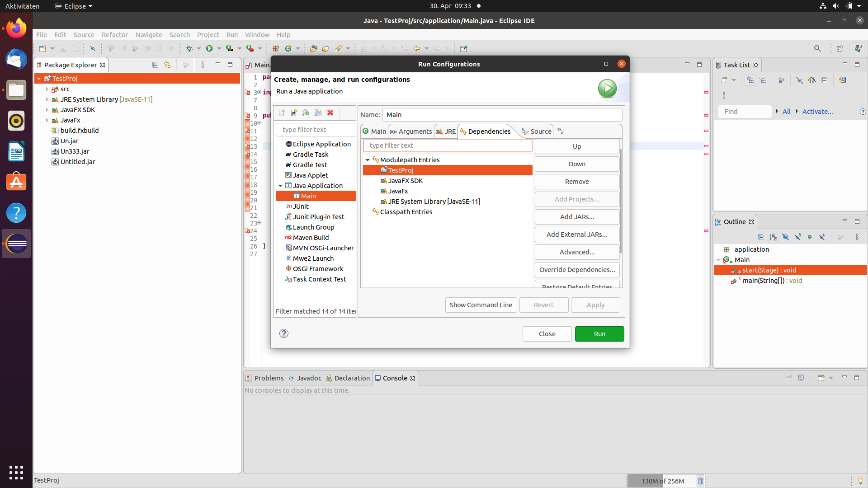Collapse Java Application configuration node
The image size is (868, 488).
280,186
